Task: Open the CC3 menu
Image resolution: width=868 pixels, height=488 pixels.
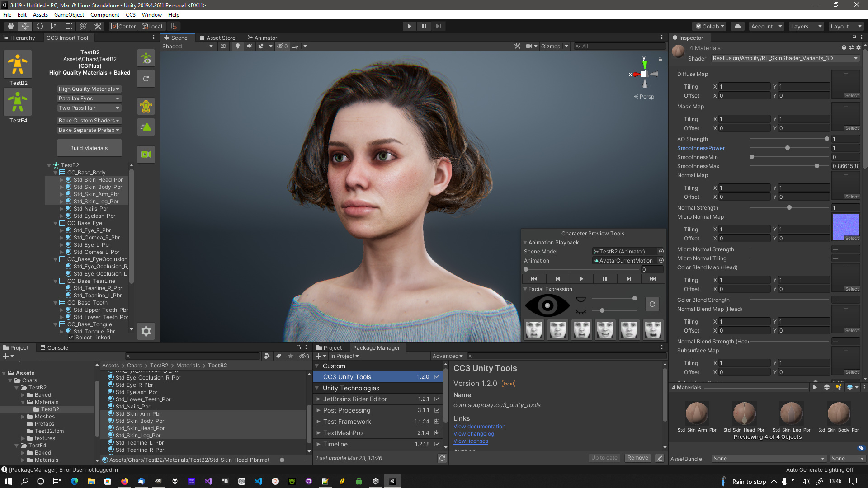Action: pos(131,15)
